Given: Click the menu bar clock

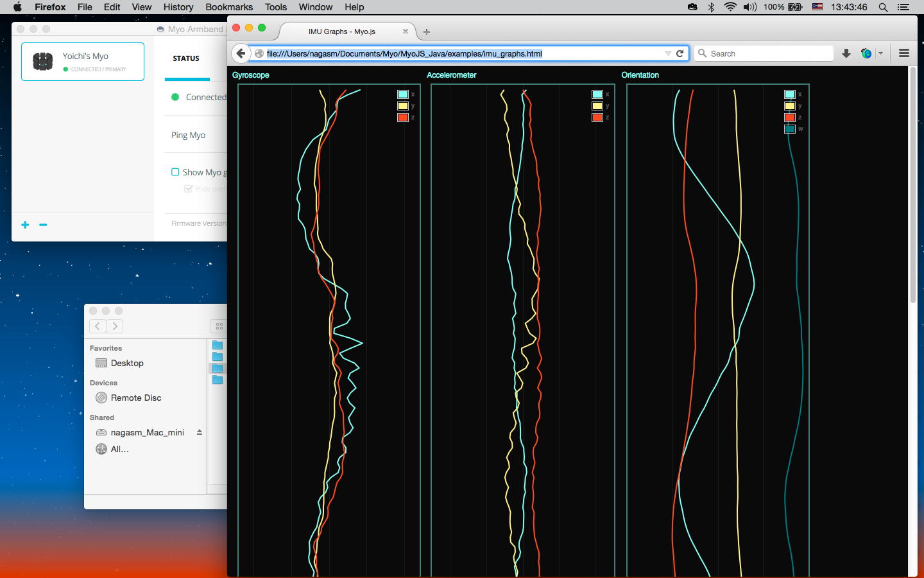Looking at the screenshot, I should pos(849,7).
